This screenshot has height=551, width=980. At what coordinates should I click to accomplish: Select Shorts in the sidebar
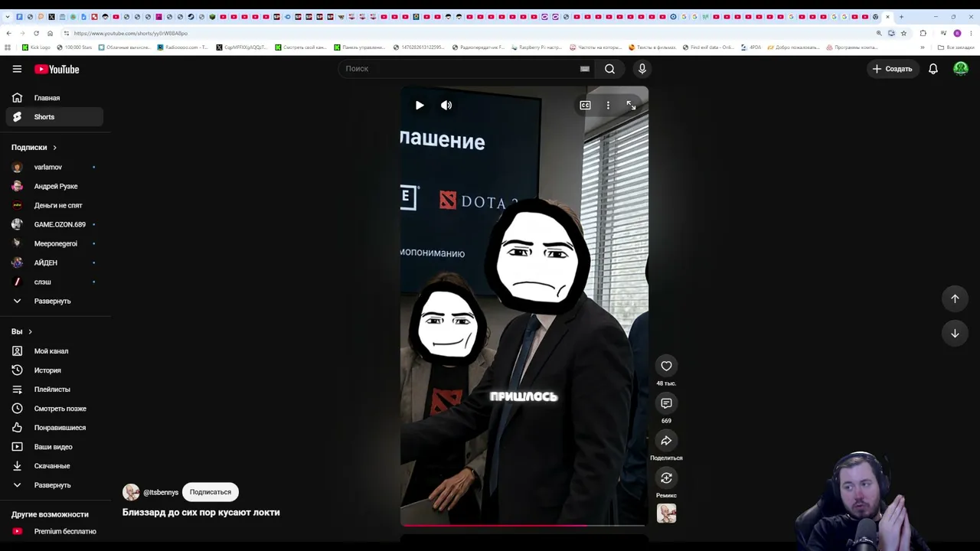point(54,117)
